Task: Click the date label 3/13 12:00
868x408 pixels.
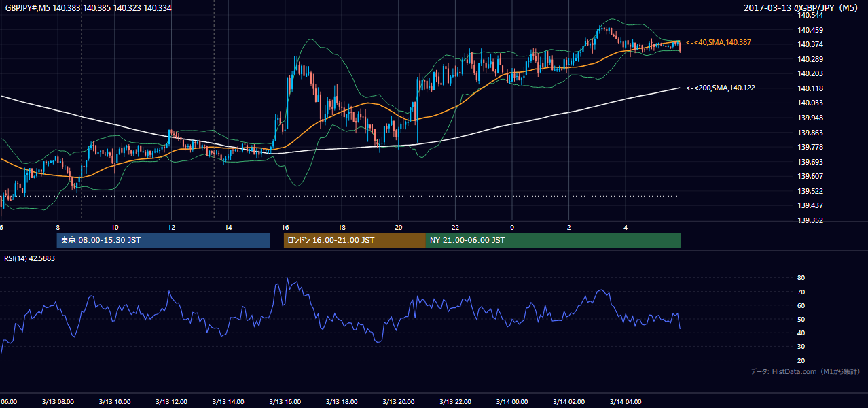Action: click(x=171, y=402)
